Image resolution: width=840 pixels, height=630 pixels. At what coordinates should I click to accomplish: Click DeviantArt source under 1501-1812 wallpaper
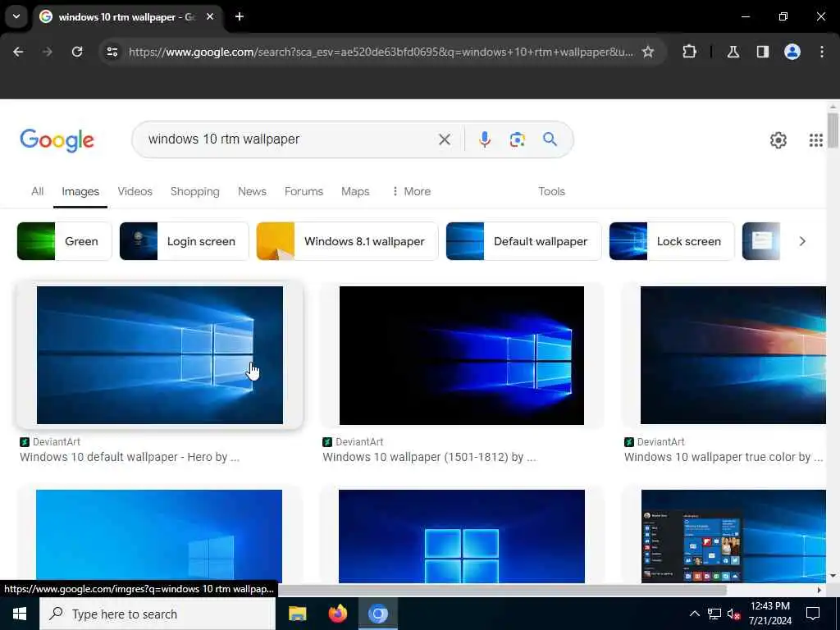353,442
